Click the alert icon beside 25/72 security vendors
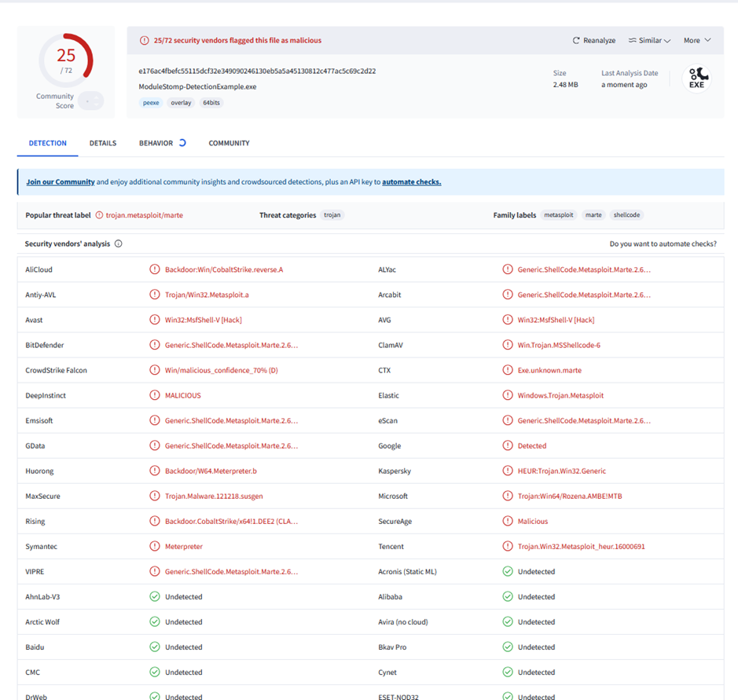 pyautogui.click(x=145, y=40)
